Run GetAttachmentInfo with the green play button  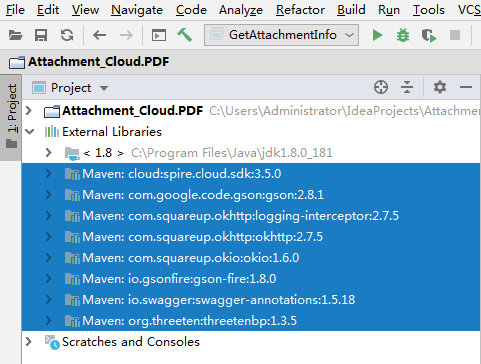coord(377,35)
